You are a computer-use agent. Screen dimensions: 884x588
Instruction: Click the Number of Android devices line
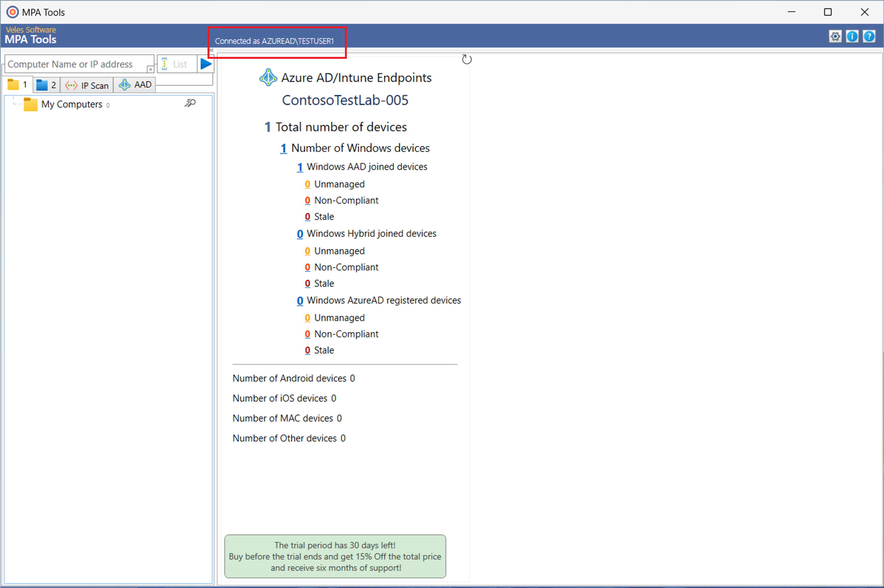[294, 378]
